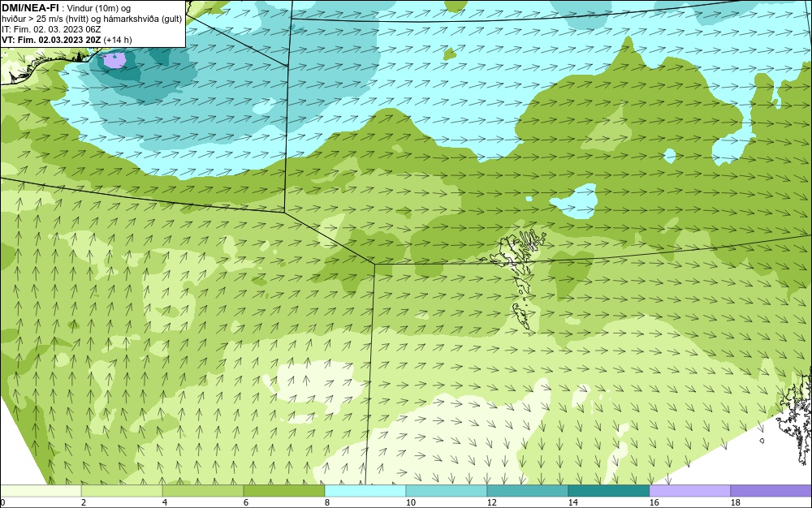
Task: Click the 4–6 m/s legend color swatch
Action: pos(203,491)
